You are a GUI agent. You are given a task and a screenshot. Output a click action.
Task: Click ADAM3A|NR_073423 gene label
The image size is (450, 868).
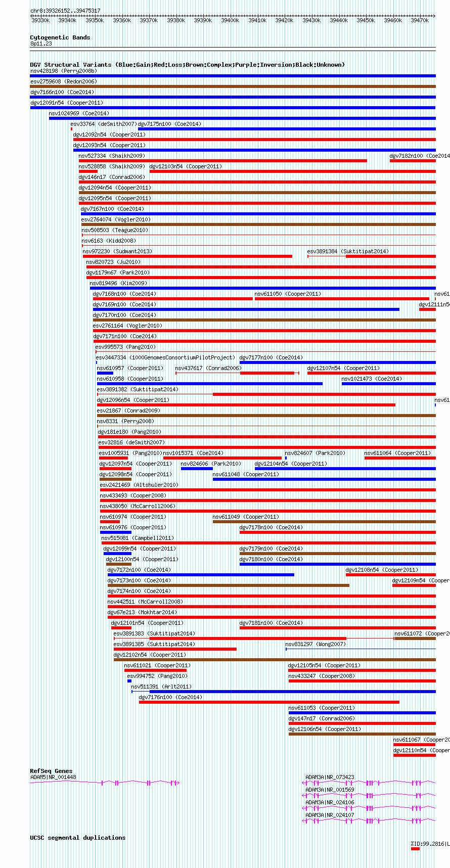(x=330, y=777)
